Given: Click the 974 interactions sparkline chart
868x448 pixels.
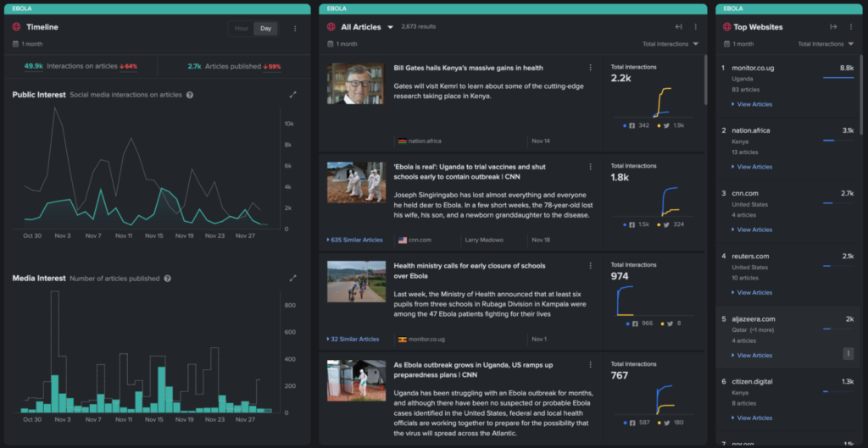Looking at the screenshot, I should [x=654, y=301].
